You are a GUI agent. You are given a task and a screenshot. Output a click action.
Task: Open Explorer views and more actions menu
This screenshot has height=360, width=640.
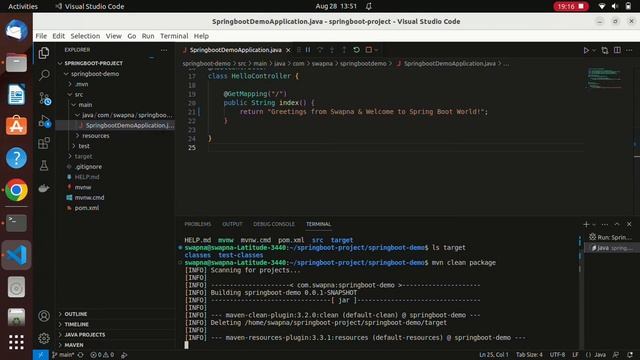click(x=164, y=50)
